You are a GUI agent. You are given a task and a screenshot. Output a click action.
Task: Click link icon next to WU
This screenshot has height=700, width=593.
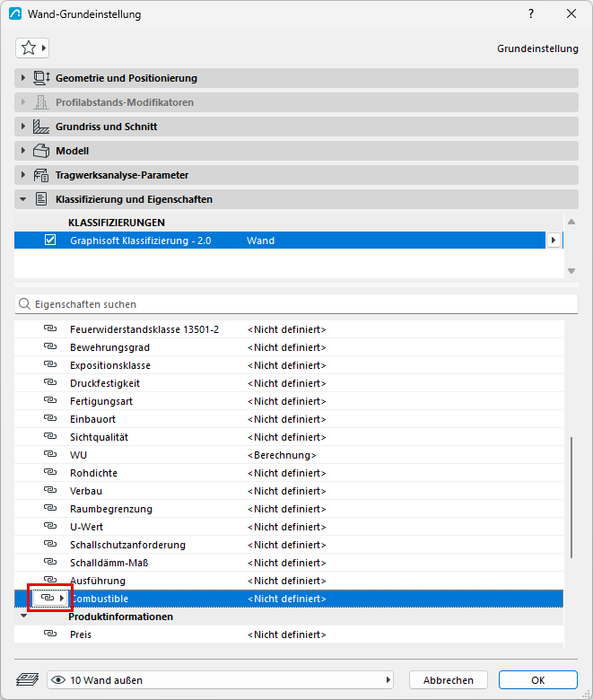pyautogui.click(x=50, y=454)
